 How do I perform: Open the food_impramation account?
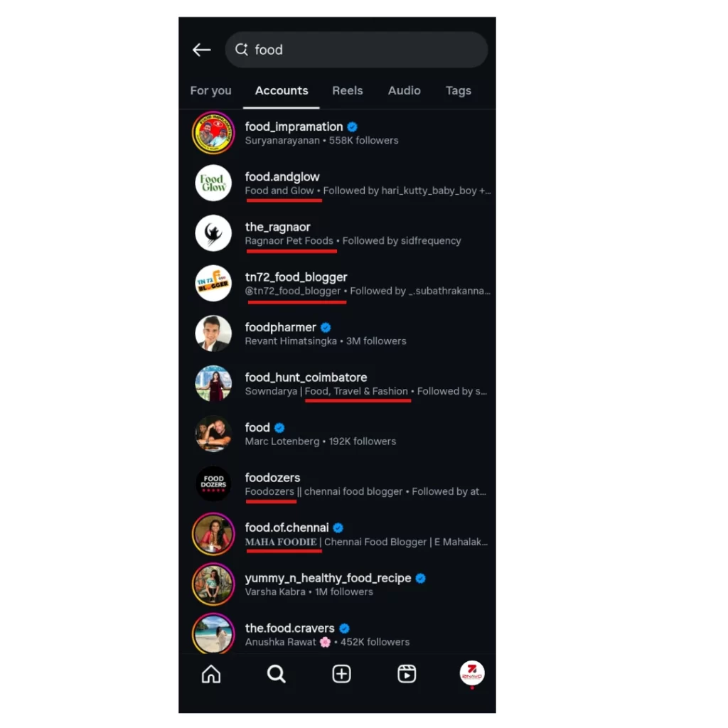[x=338, y=133]
